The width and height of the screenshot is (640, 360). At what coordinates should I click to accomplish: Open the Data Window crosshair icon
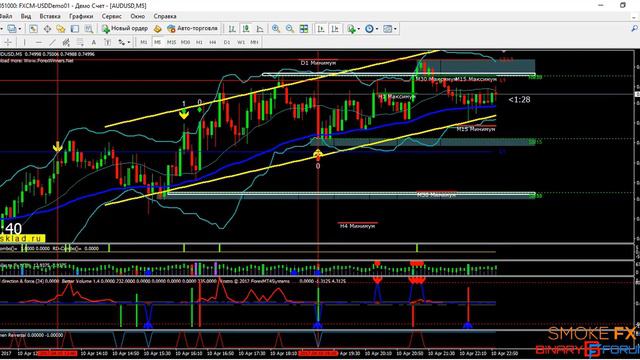(x=47, y=29)
